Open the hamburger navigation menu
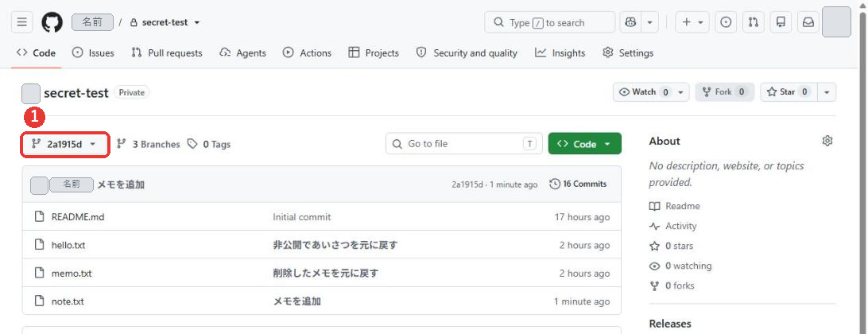Image resolution: width=868 pixels, height=334 pixels. point(21,22)
